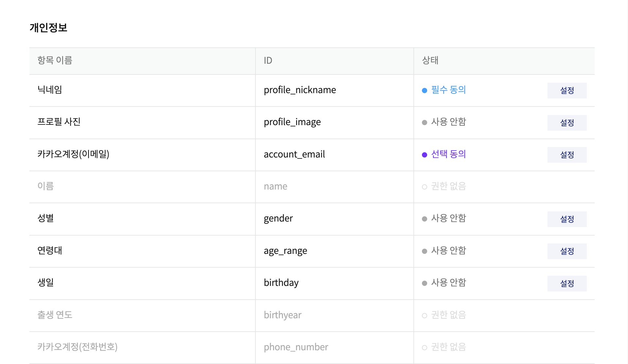Click the 필수 동의 status text

click(x=448, y=90)
